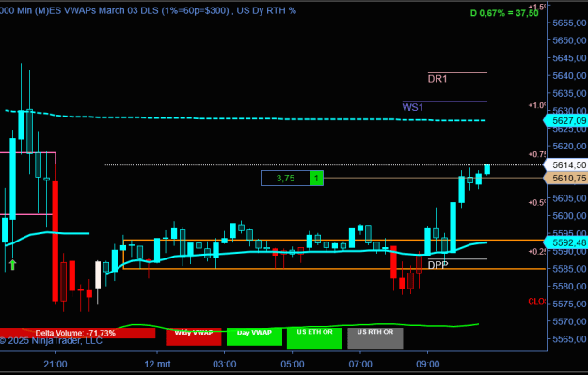
Task: Click the 5614,50 current price marker
Action: (x=565, y=164)
